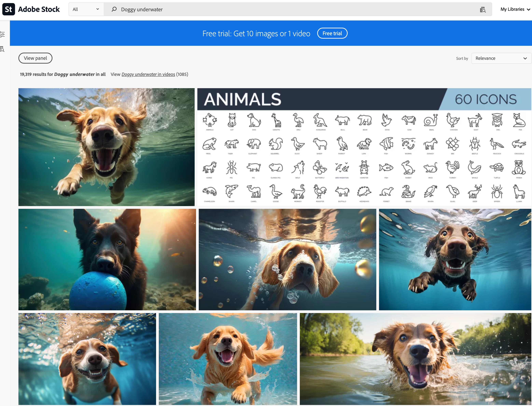This screenshot has height=406, width=532.
Task: Open the spaniel with bubbles underwater image
Action: (287, 259)
